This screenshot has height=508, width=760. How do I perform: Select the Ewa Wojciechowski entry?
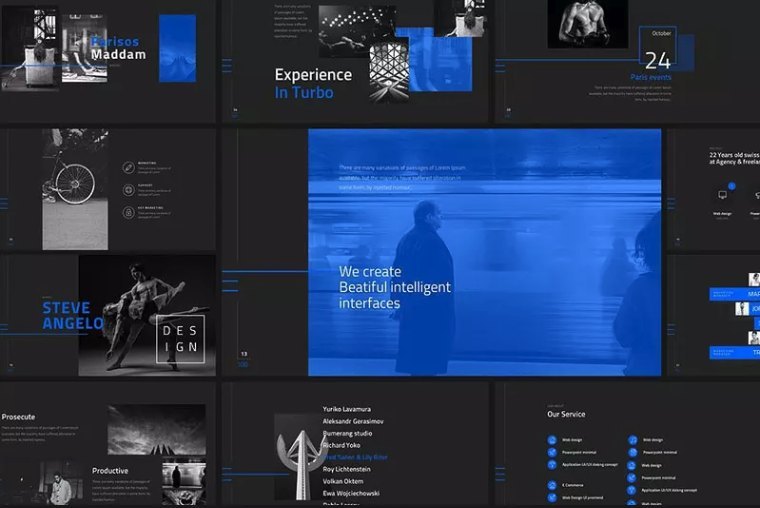pyautogui.click(x=351, y=493)
